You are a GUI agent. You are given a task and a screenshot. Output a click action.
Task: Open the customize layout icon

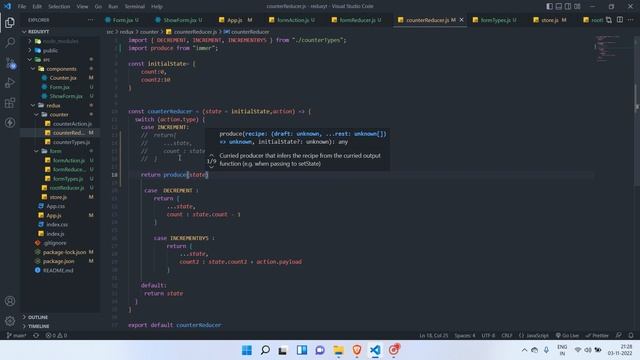(577, 6)
